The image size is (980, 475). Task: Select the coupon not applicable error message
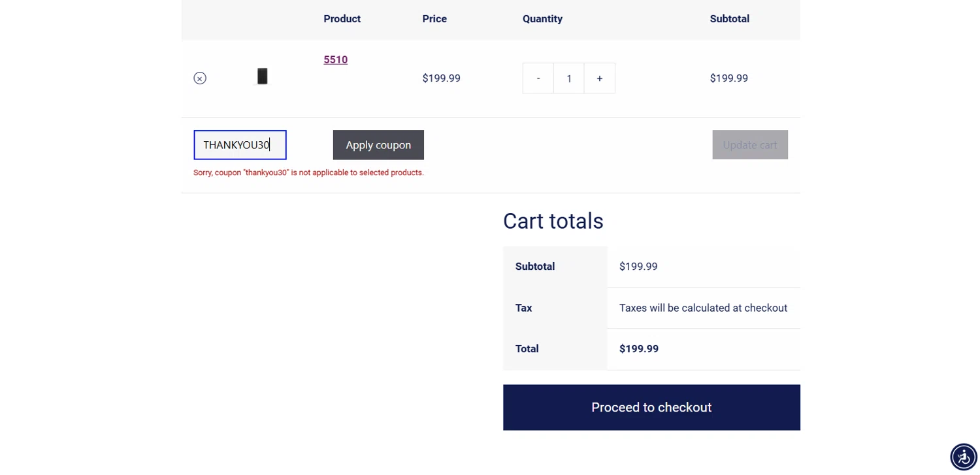pos(308,172)
